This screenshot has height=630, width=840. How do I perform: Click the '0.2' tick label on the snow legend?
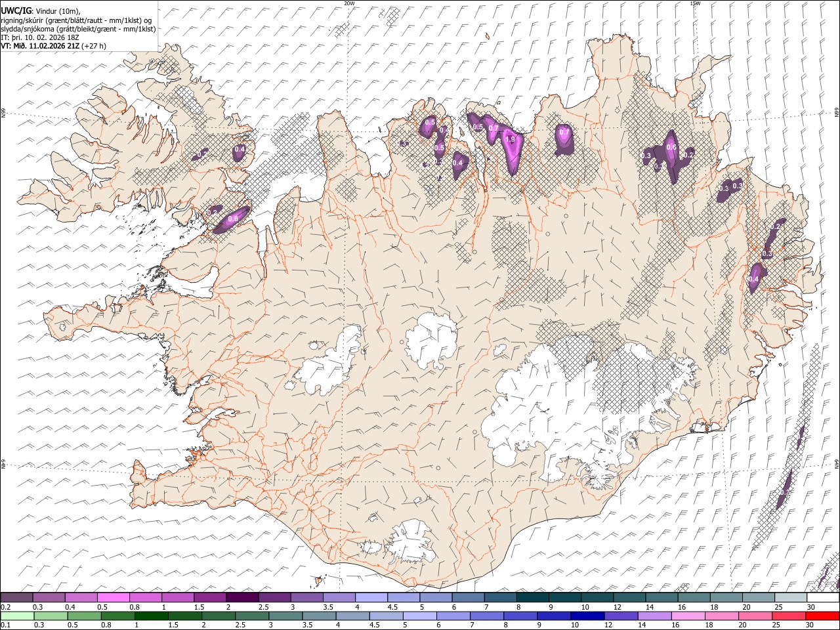[5, 607]
